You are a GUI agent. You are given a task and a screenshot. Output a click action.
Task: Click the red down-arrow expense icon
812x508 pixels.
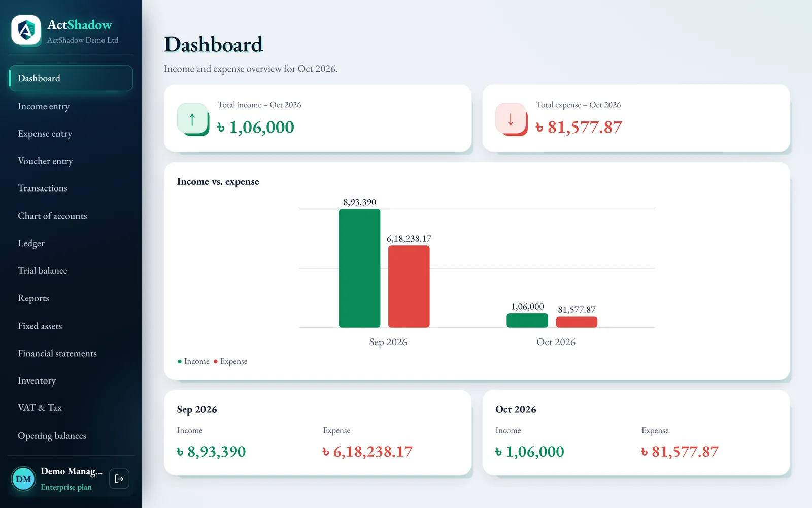click(511, 119)
